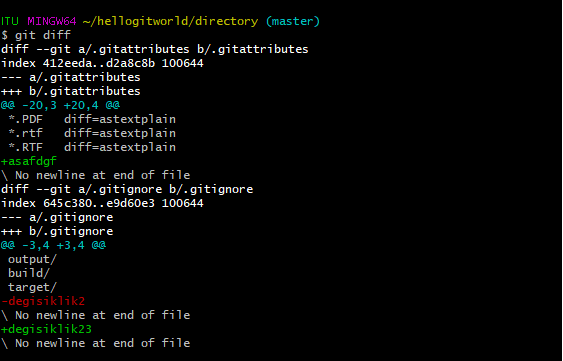The image size is (563, 361).
Task: Click the 'index 645c380..e9d60e3 100644' line
Action: (102, 203)
